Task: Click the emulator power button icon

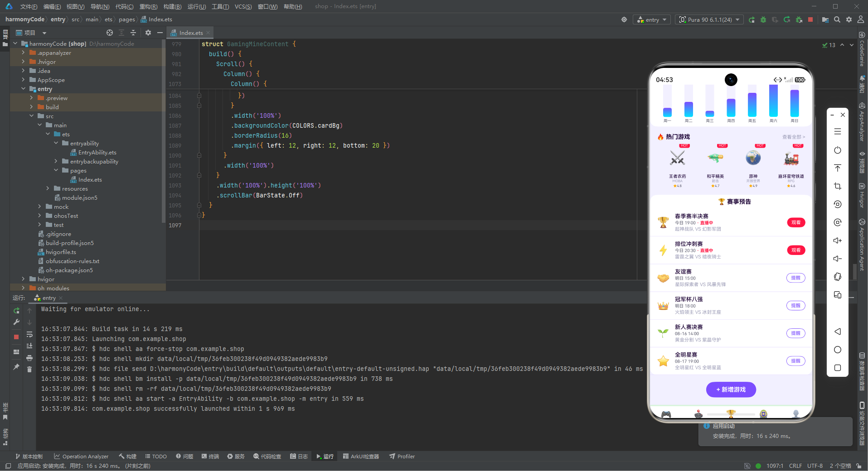Action: coord(838,150)
